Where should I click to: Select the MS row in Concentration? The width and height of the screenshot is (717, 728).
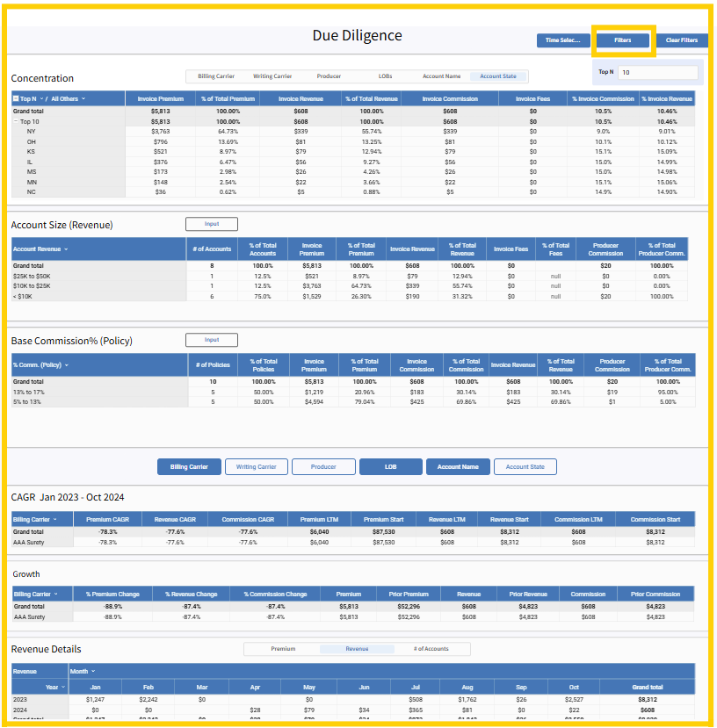(x=353, y=172)
